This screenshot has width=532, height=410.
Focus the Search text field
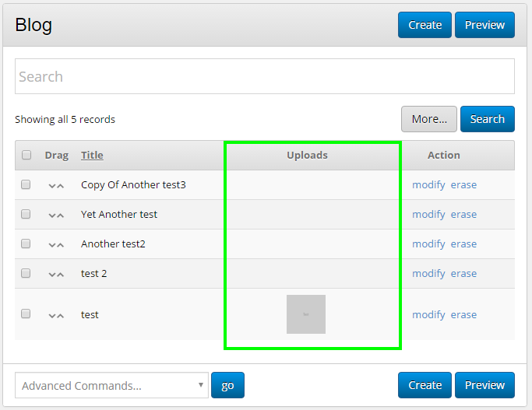(x=265, y=77)
